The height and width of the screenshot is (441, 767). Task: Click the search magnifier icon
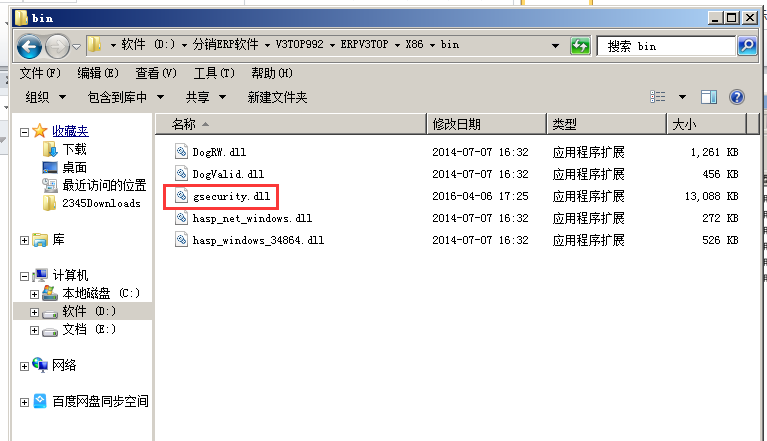[x=746, y=46]
